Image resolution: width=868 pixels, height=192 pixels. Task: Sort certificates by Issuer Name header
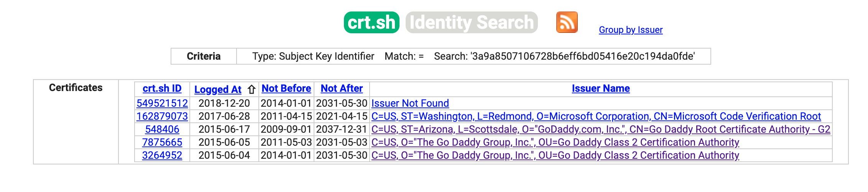[x=601, y=88]
